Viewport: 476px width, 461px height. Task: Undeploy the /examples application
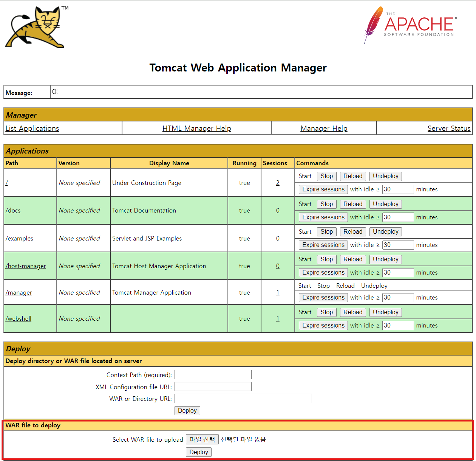click(x=386, y=232)
